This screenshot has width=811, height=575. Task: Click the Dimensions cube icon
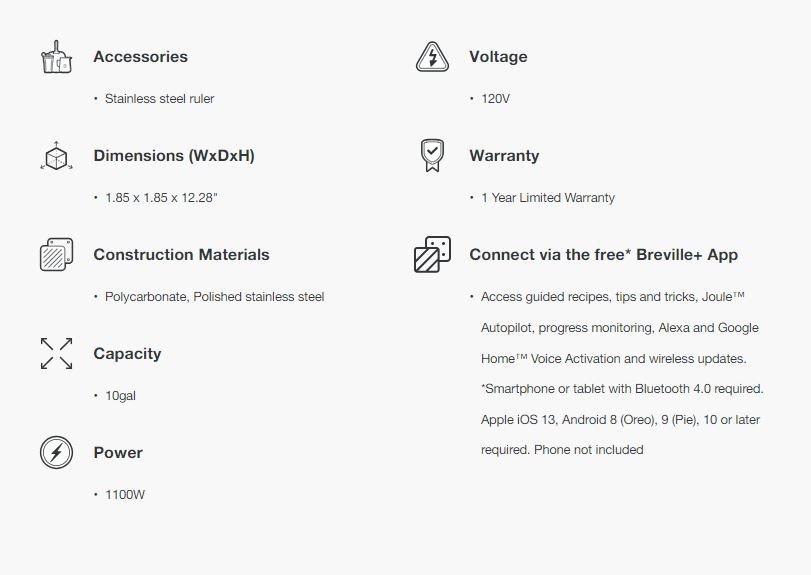click(56, 156)
